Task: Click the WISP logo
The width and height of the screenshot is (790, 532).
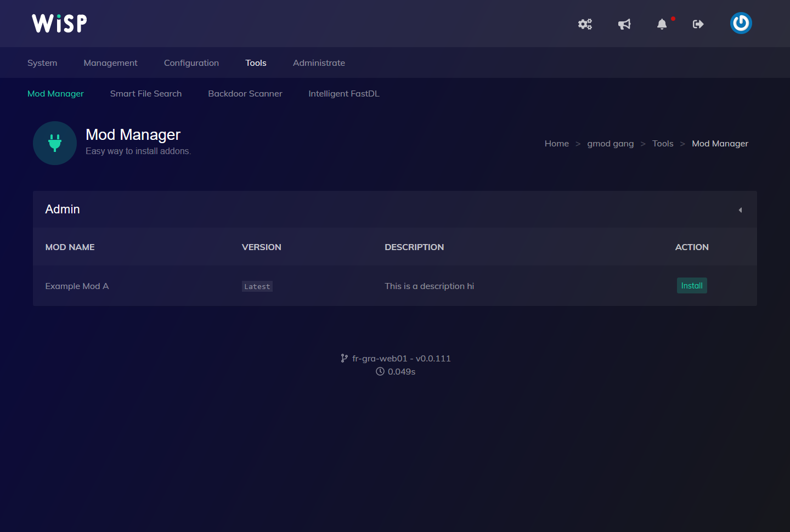Action: point(59,23)
